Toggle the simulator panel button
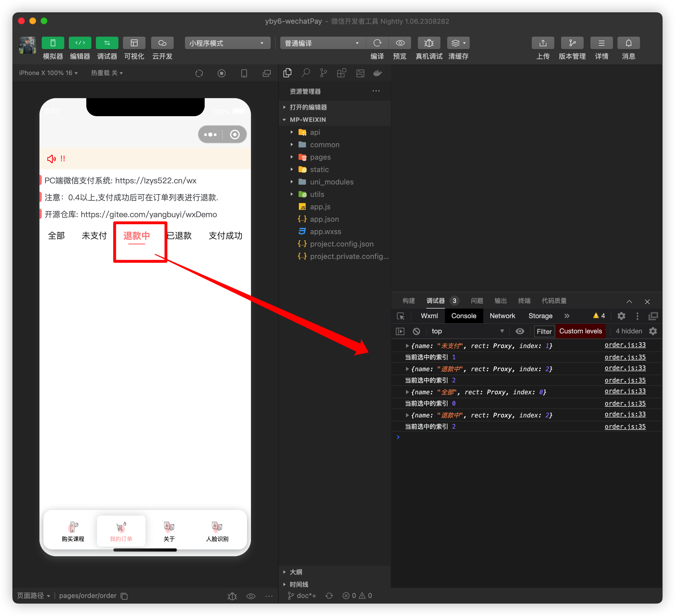Image resolution: width=675 pixels, height=616 pixels. (53, 43)
